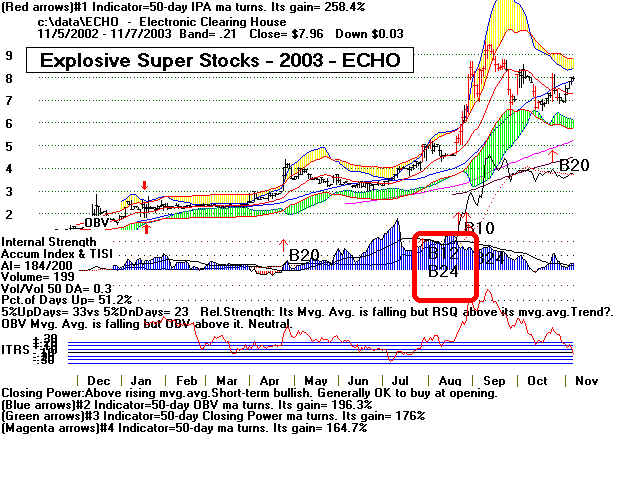Viewport: 640px width, 480px height.
Task: Click the red up arrow below January prices
Action: (x=146, y=227)
